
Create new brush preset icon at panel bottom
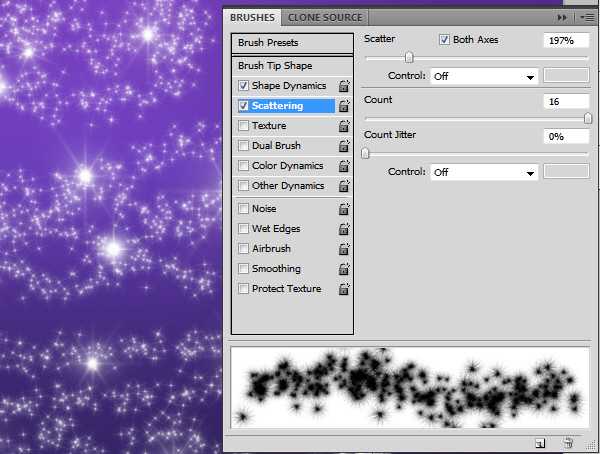[540, 442]
